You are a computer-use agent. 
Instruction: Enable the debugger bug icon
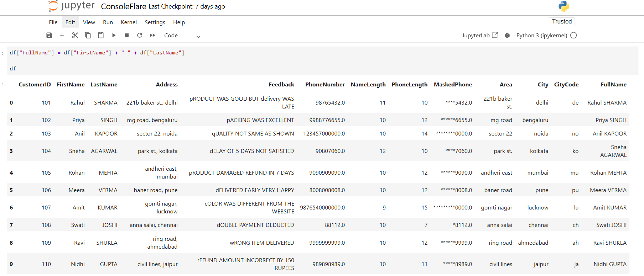(x=507, y=35)
